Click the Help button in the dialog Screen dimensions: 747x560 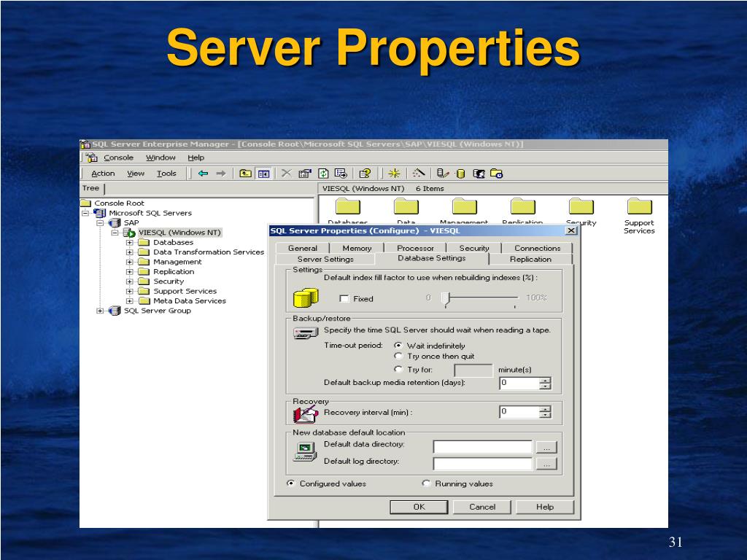coord(545,507)
